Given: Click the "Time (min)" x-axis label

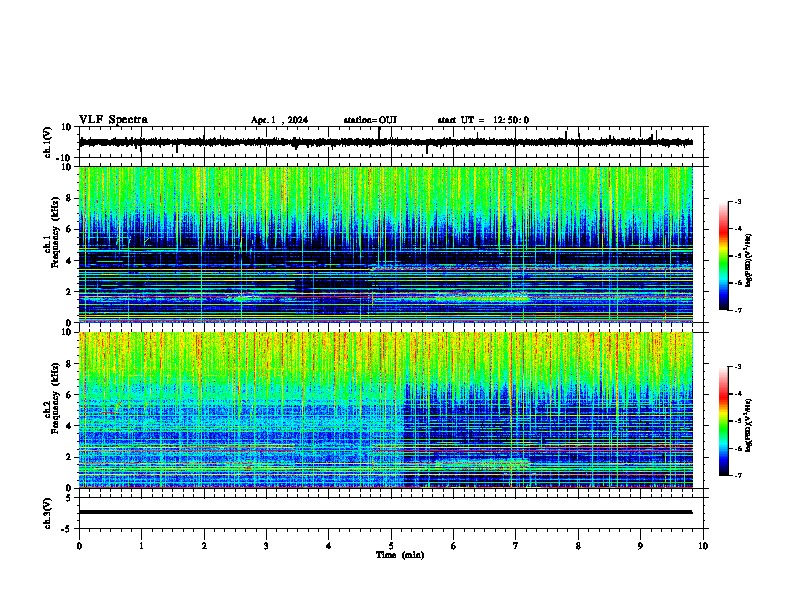Looking at the screenshot, I should [x=400, y=555].
